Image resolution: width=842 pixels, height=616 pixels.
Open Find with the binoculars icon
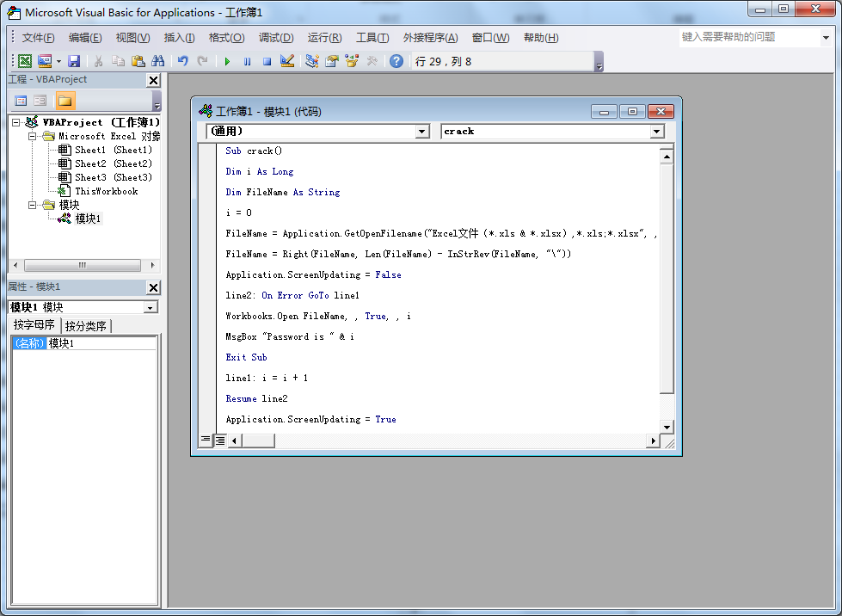[158, 61]
